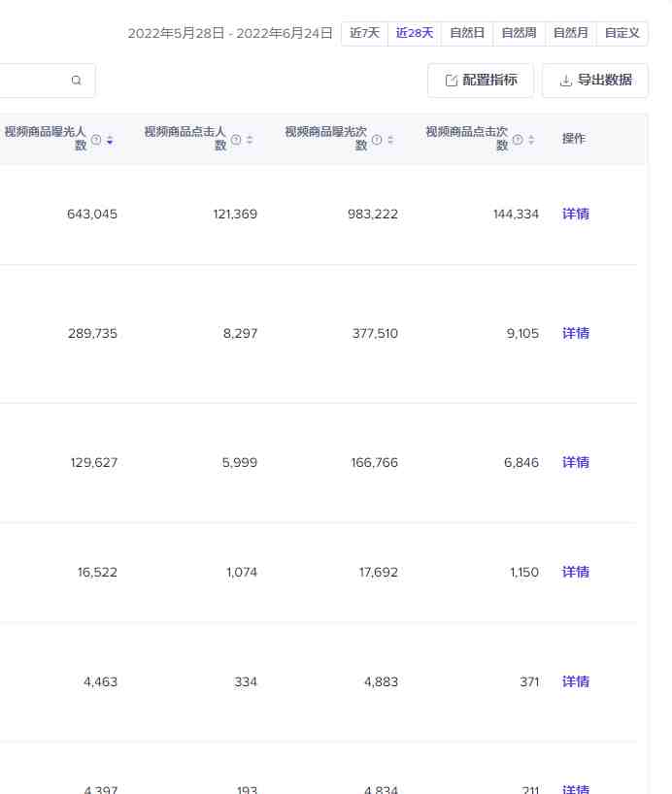Screen dimensions: 672x794
Task: Select cell value 6,846
Action: click(x=521, y=463)
